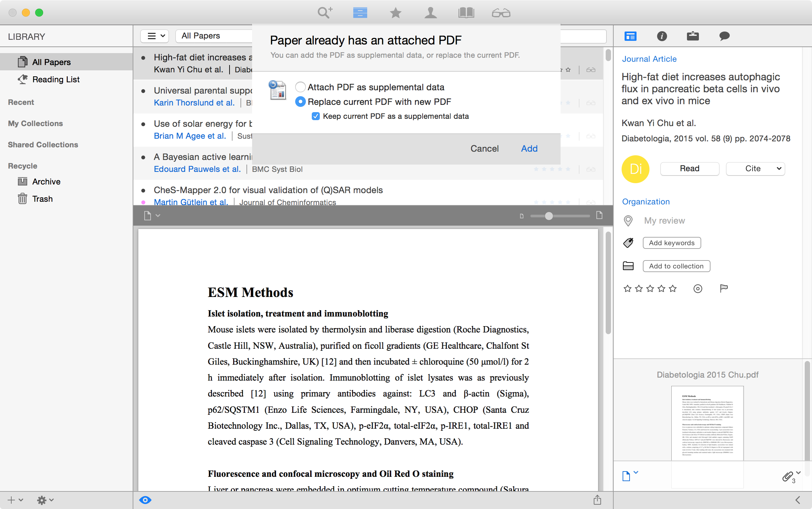Toggle the preview eye icon

(145, 500)
